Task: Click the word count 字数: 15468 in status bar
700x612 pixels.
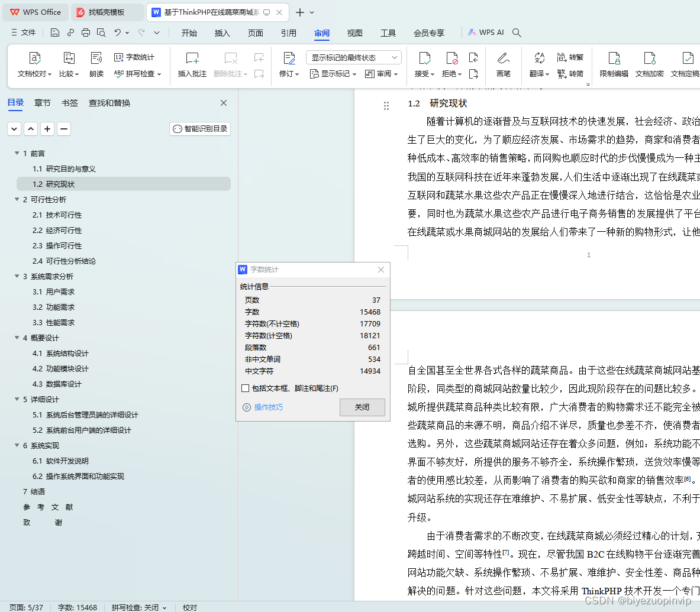Action: (x=78, y=607)
